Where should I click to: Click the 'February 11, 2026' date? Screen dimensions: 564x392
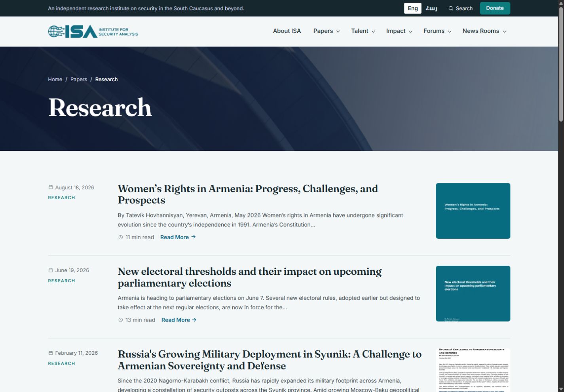[76, 353]
